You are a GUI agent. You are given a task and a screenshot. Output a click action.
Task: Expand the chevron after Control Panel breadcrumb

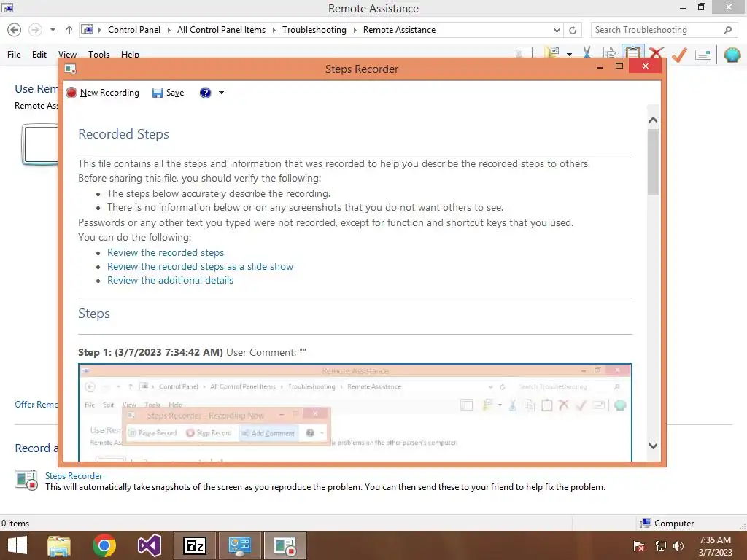point(169,30)
